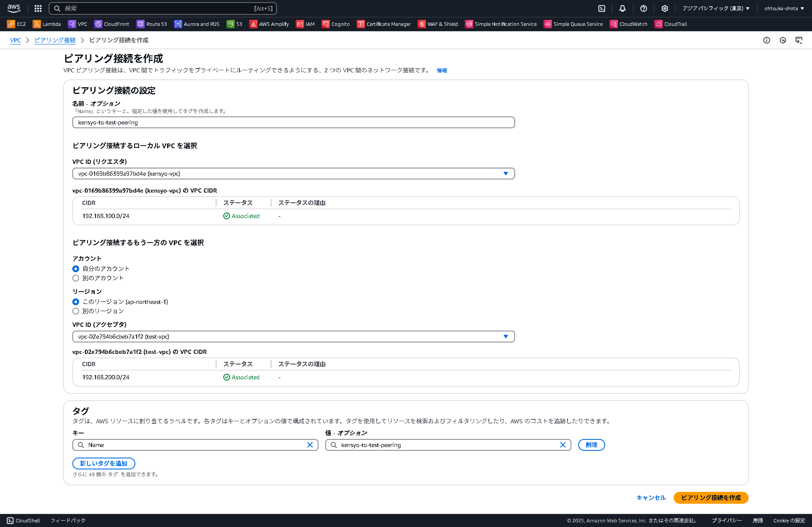Open the settings gear icon
The width and height of the screenshot is (812, 527).
click(x=664, y=8)
